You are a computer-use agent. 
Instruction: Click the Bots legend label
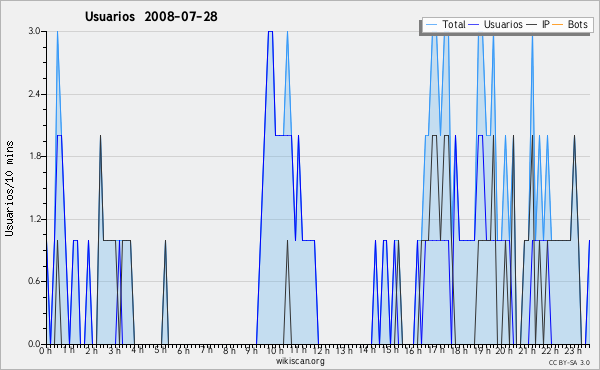click(577, 24)
